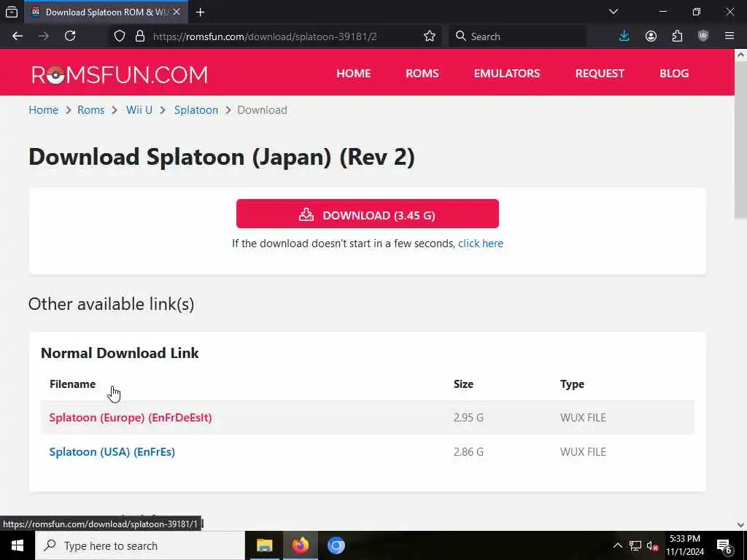
Task: Open the shield tracking protection icon
Action: pos(120,36)
